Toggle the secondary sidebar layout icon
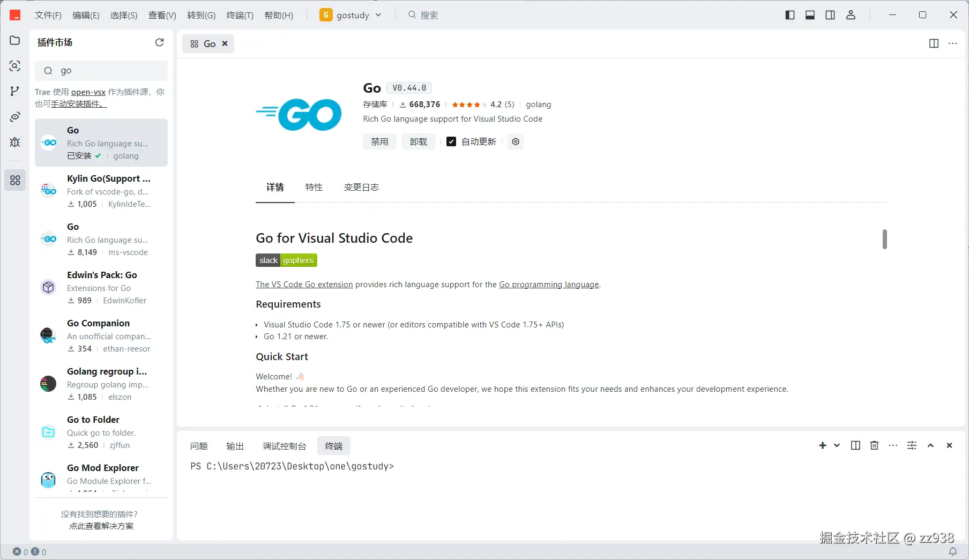Image resolution: width=969 pixels, height=560 pixels. point(830,15)
